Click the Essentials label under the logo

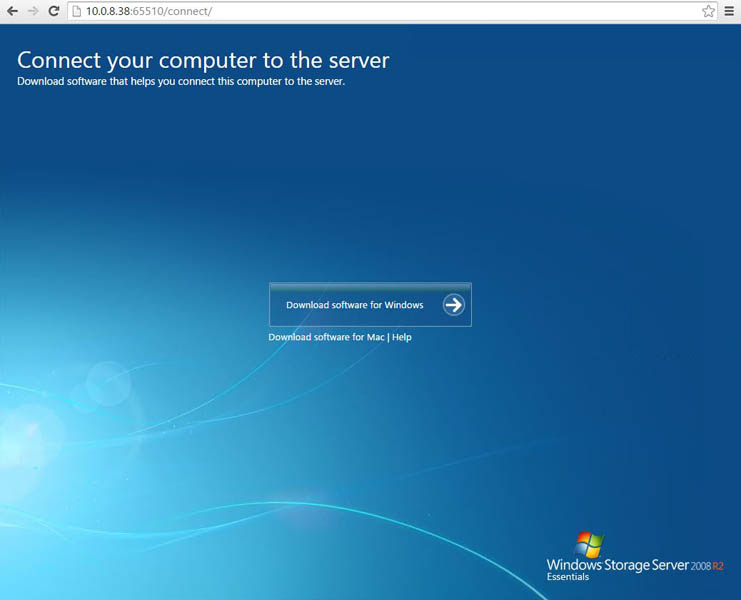click(568, 577)
